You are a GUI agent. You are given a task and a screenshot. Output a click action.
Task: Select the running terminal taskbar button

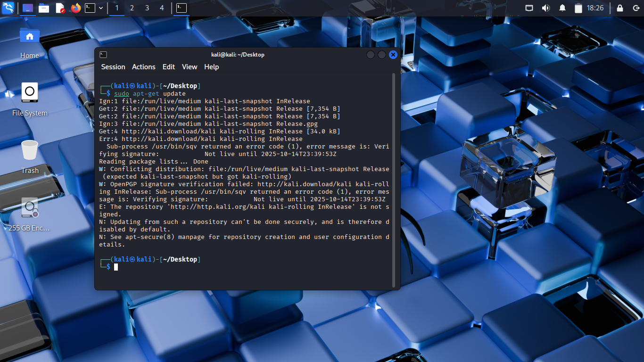[x=182, y=8]
